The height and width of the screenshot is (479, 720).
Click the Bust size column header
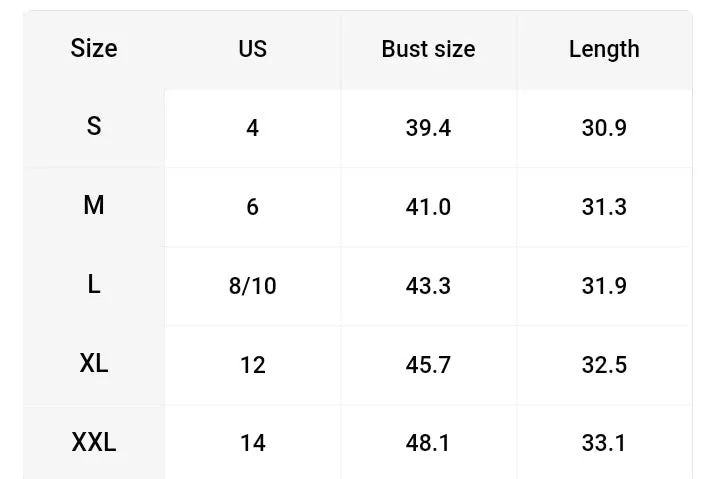pyautogui.click(x=428, y=49)
